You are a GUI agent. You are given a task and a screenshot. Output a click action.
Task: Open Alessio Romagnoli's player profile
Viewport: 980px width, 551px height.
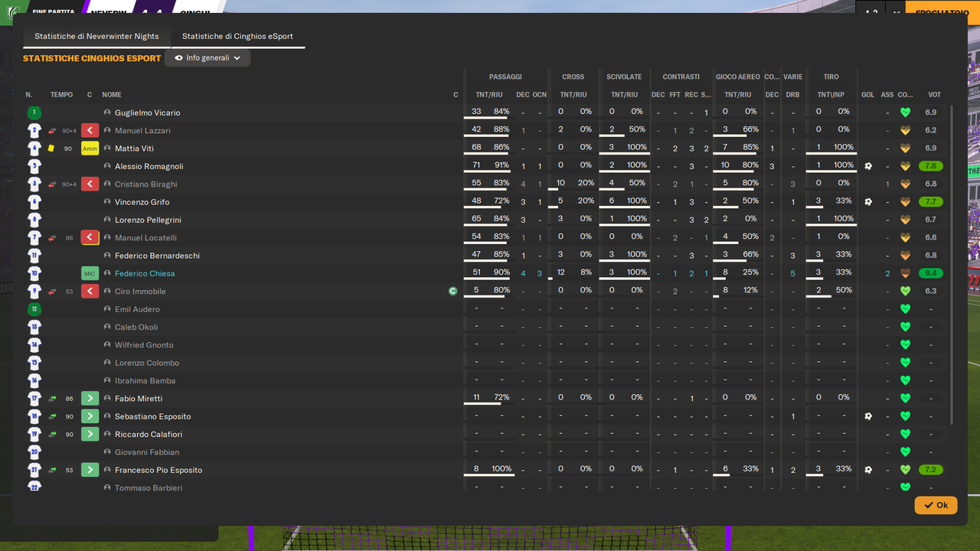click(x=149, y=166)
